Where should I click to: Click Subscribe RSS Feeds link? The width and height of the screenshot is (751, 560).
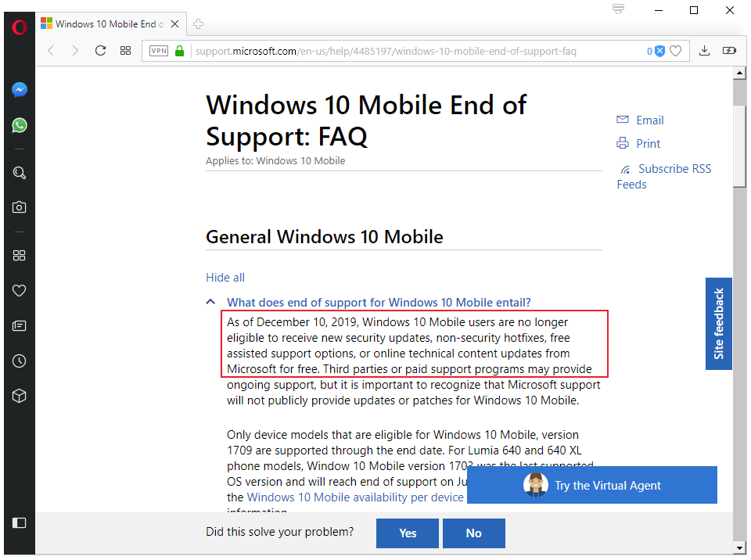(664, 176)
